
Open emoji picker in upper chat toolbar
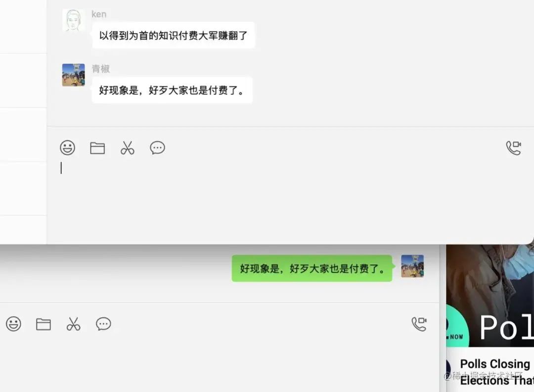click(x=67, y=148)
